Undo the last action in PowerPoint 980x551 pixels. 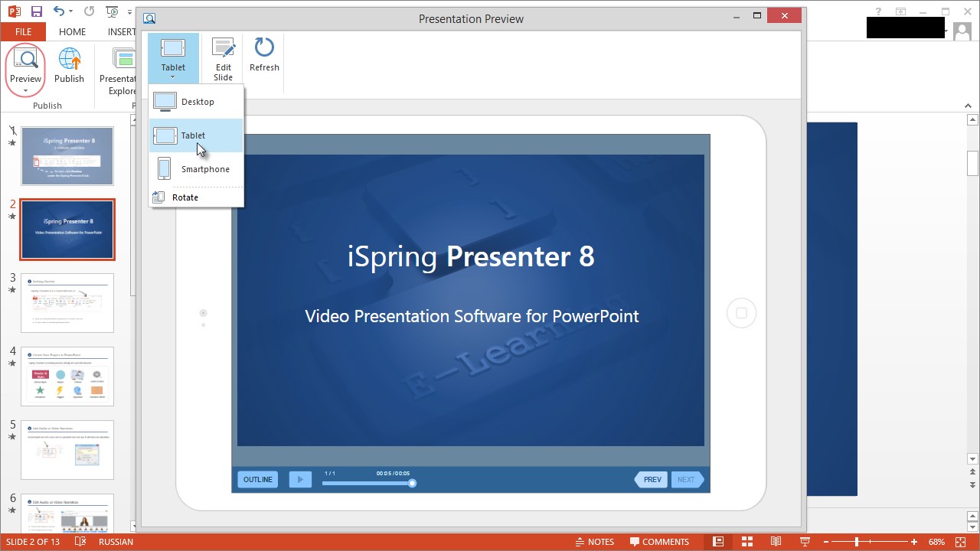tap(58, 11)
